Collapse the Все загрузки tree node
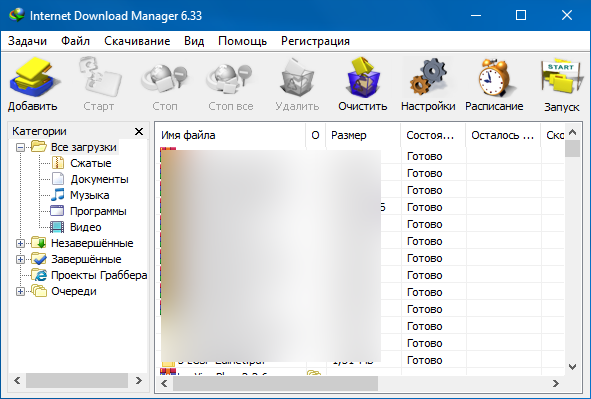 click(20, 147)
